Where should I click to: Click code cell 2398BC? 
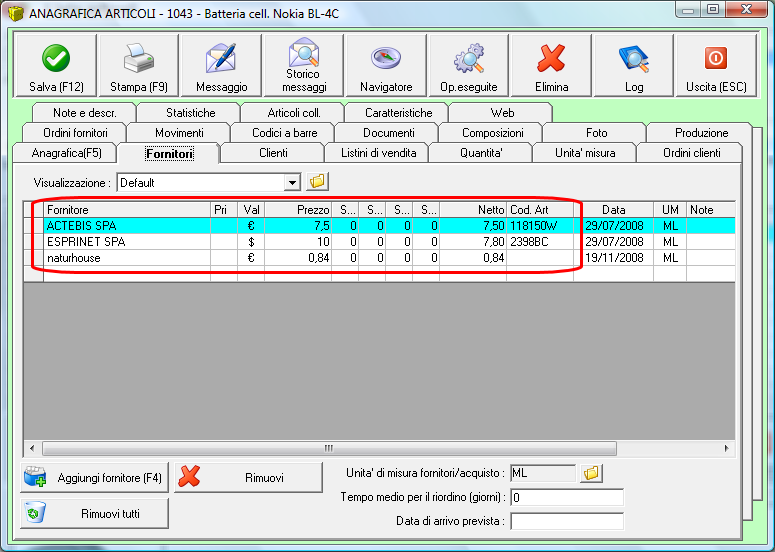pyautogui.click(x=540, y=242)
